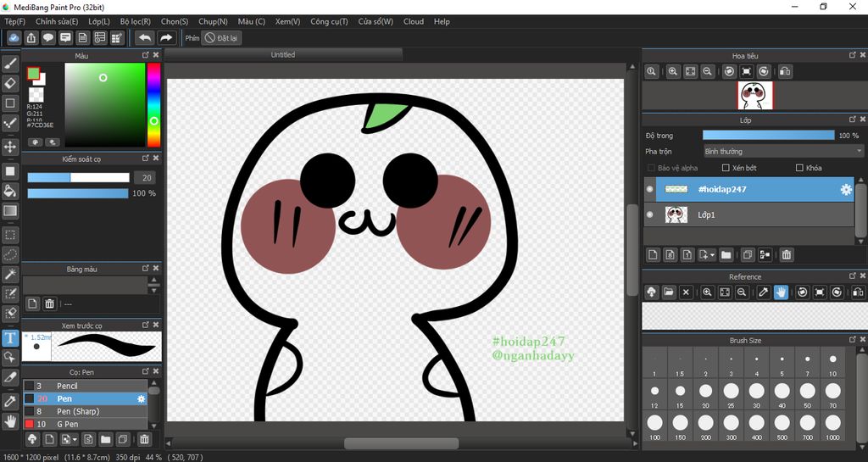Undock the Lớp layer panel
The height and width of the screenshot is (462, 868).
(x=853, y=120)
